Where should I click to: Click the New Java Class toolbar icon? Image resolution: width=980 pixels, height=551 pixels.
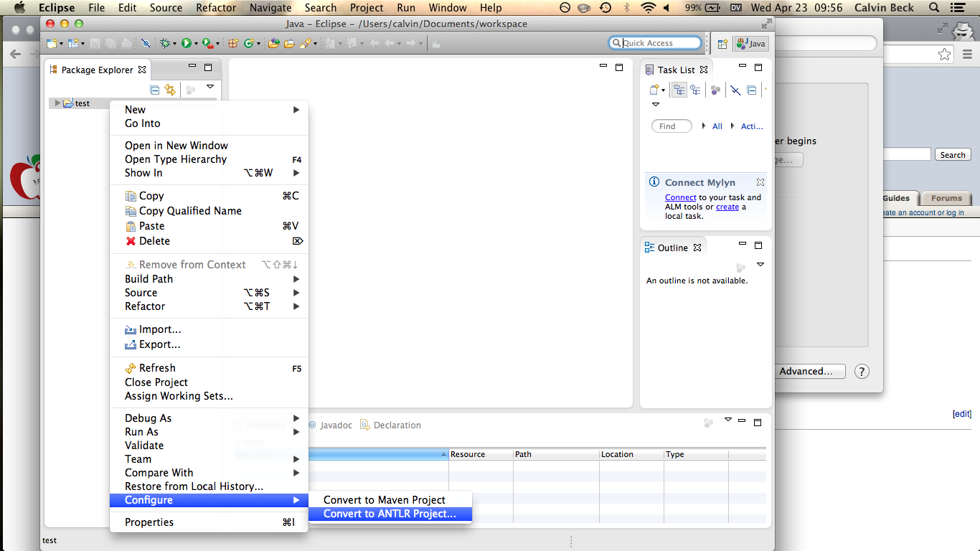click(x=249, y=43)
